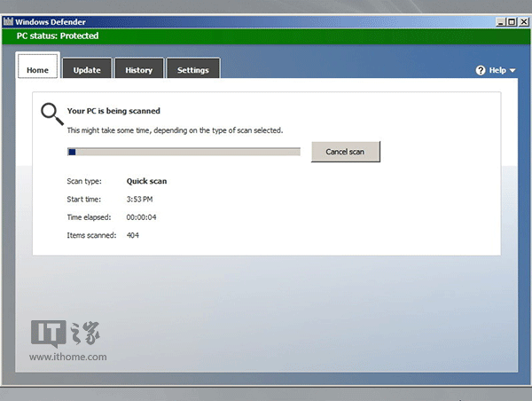Go to the History tab
Image resolution: width=532 pixels, height=401 pixels.
[138, 70]
